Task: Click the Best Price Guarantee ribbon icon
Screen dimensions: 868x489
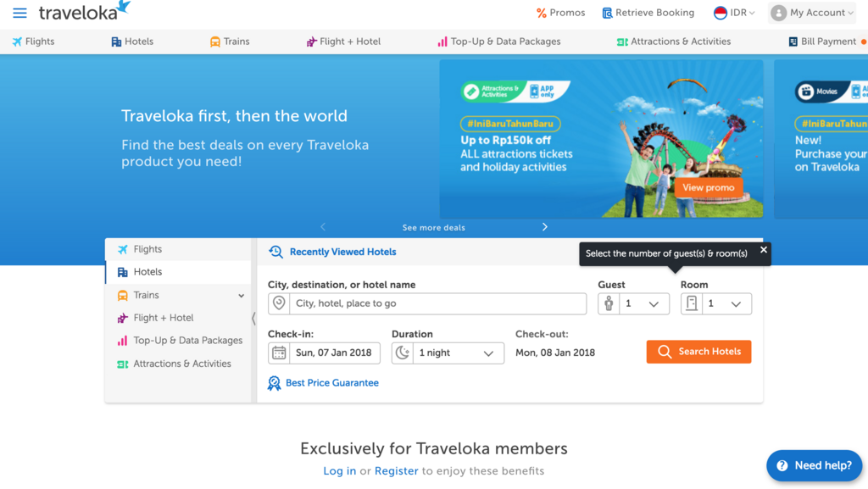Action: click(x=274, y=383)
